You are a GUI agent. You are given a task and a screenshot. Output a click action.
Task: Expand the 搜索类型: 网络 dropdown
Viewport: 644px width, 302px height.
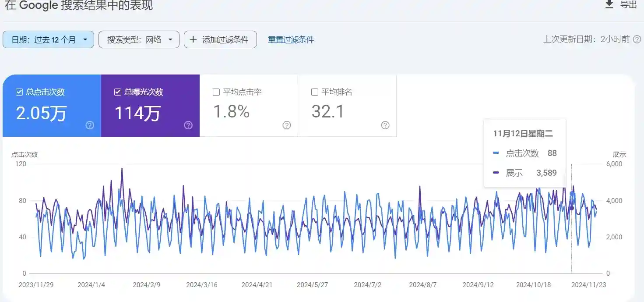[138, 39]
